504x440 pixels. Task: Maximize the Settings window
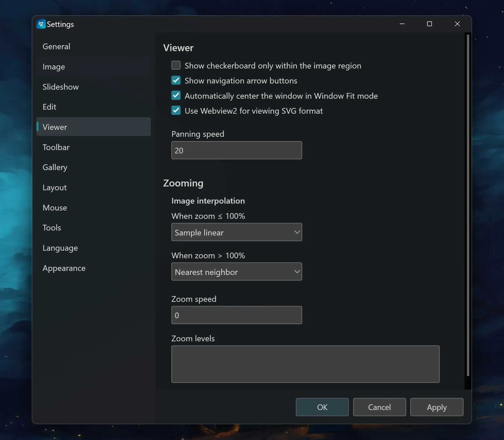pos(429,24)
